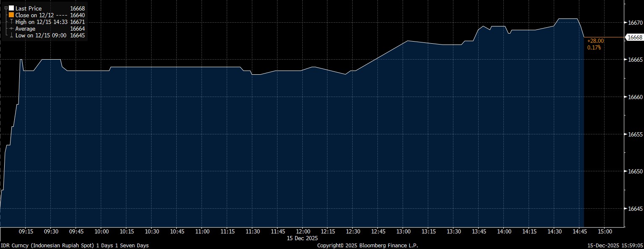Select the Average legend entry
The height and width of the screenshot is (249, 644).
coord(26,29)
